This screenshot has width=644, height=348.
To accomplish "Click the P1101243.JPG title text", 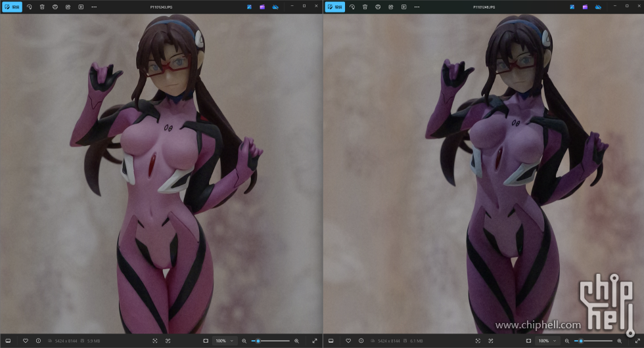I will (x=162, y=7).
